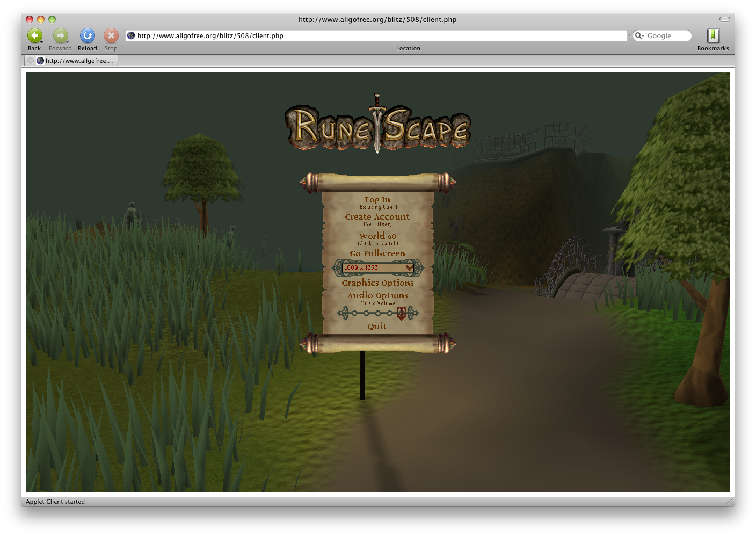Click the window resize grip corner

(x=730, y=502)
